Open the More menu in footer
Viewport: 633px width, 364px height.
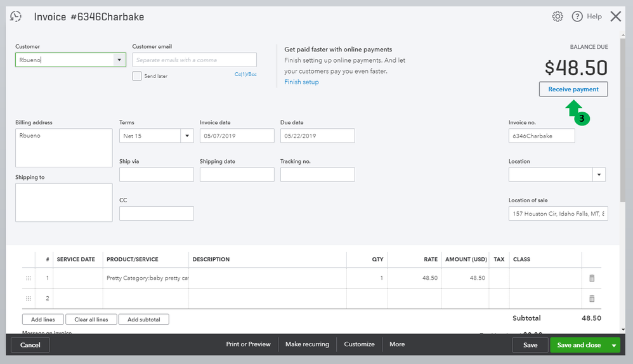tap(397, 344)
